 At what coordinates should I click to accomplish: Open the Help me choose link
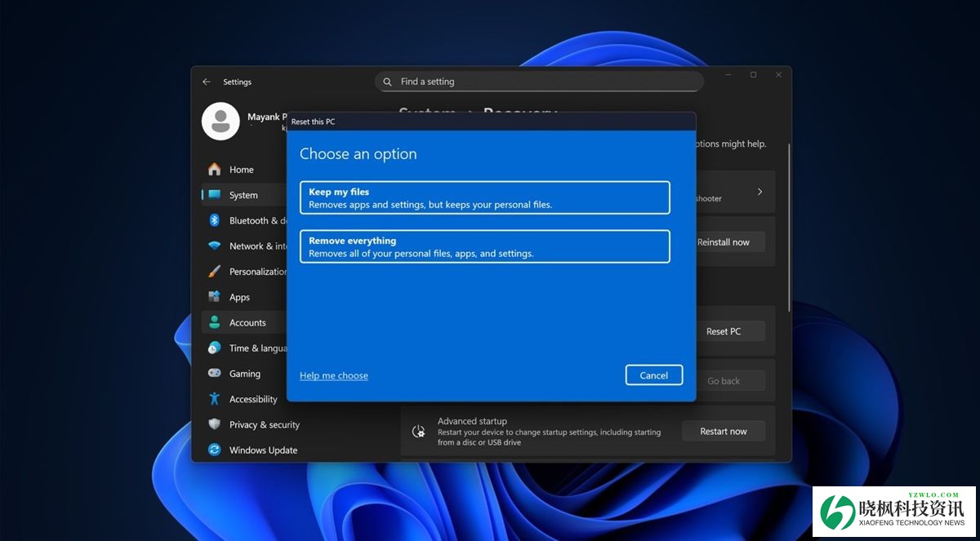click(x=333, y=375)
